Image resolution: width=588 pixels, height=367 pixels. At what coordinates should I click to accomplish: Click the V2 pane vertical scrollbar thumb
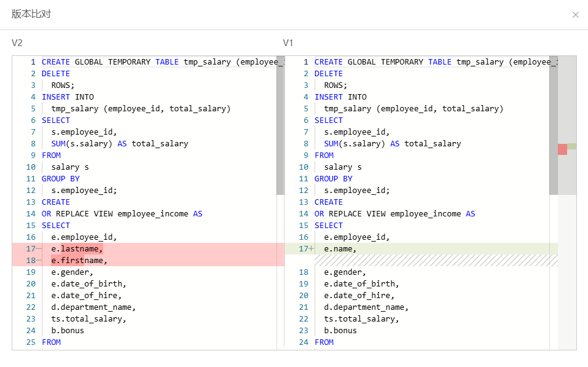coord(281,125)
